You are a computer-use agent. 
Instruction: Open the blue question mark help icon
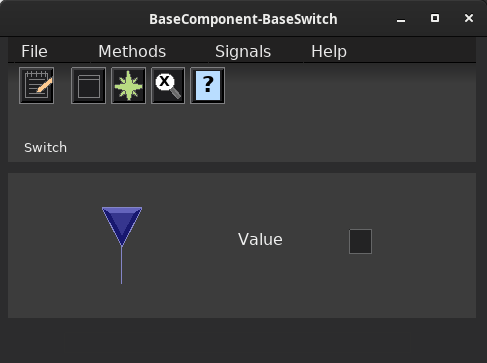[207, 86]
